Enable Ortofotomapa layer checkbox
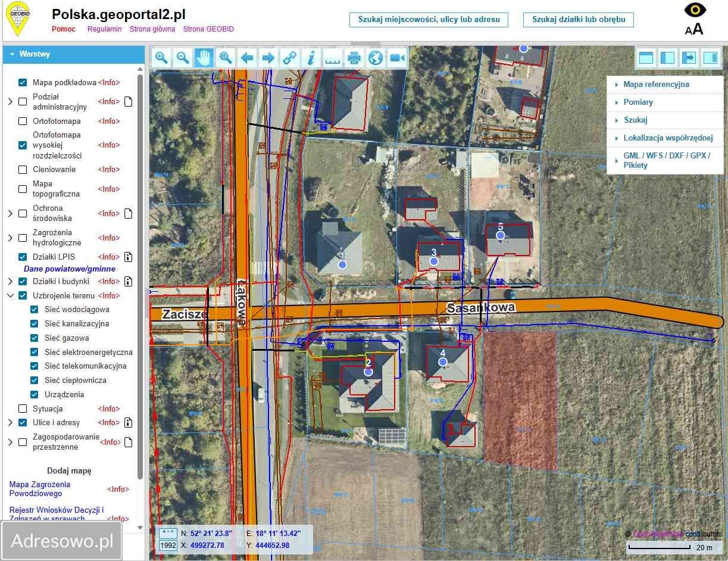Image resolution: width=728 pixels, height=561 pixels. point(23,121)
